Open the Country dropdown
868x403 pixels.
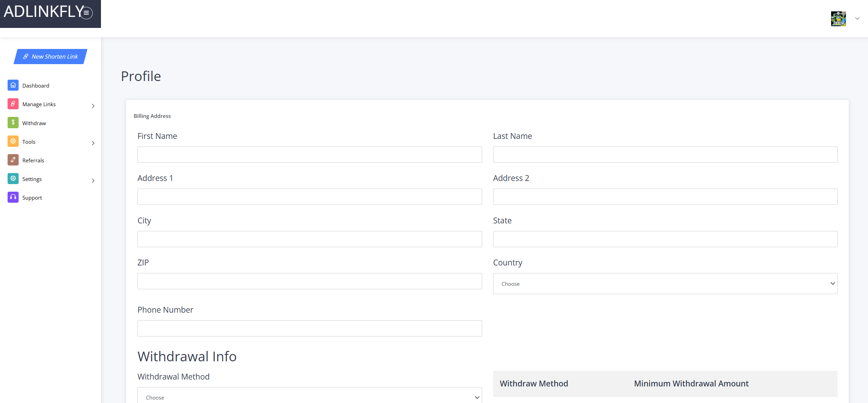pyautogui.click(x=665, y=284)
